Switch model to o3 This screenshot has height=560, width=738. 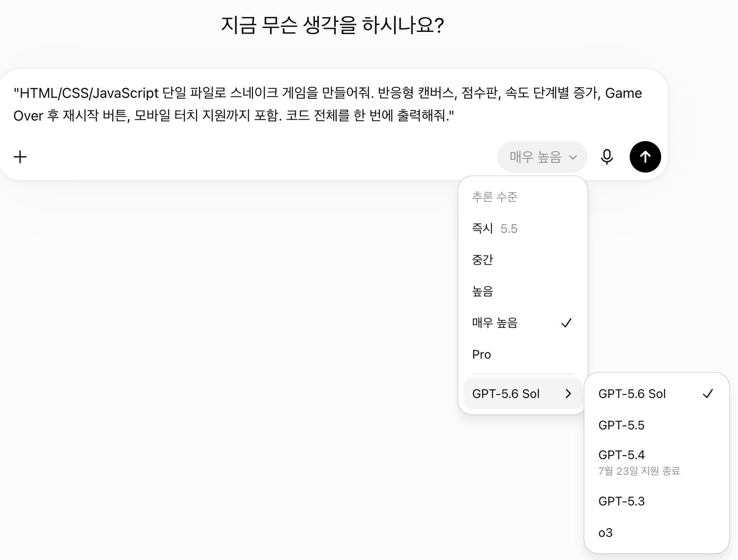click(x=656, y=532)
